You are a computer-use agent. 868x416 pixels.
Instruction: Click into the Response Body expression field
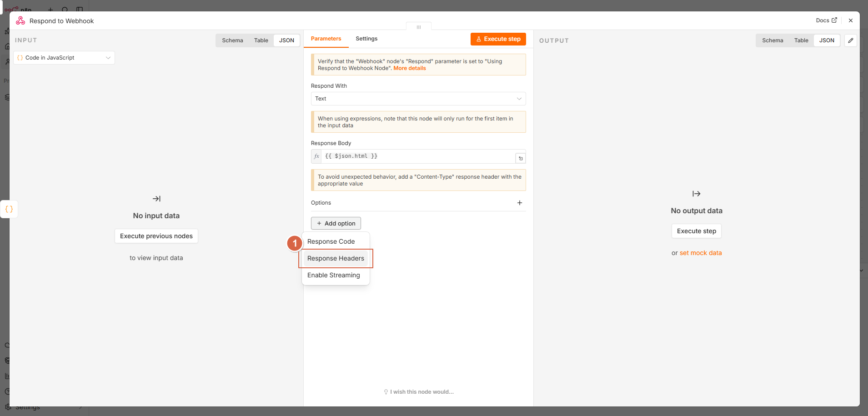point(418,156)
